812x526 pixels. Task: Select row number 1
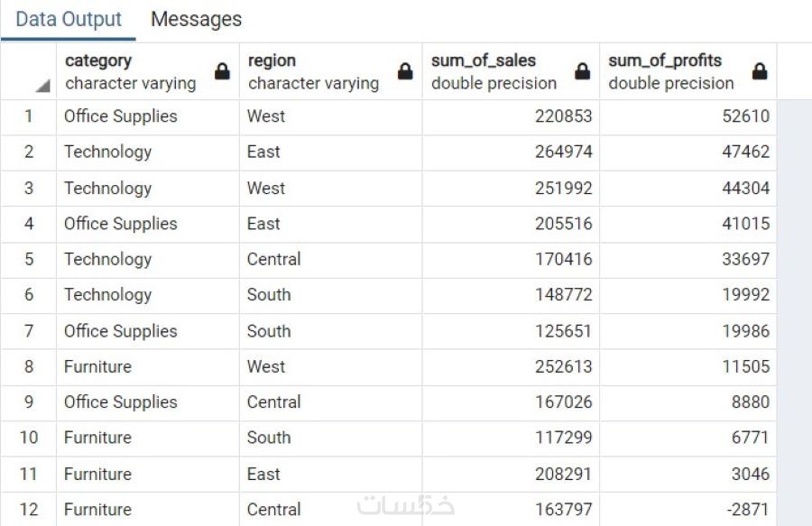tap(29, 116)
